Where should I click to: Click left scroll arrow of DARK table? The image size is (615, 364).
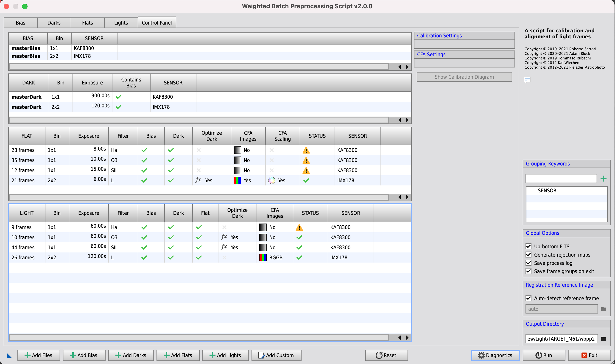click(400, 120)
